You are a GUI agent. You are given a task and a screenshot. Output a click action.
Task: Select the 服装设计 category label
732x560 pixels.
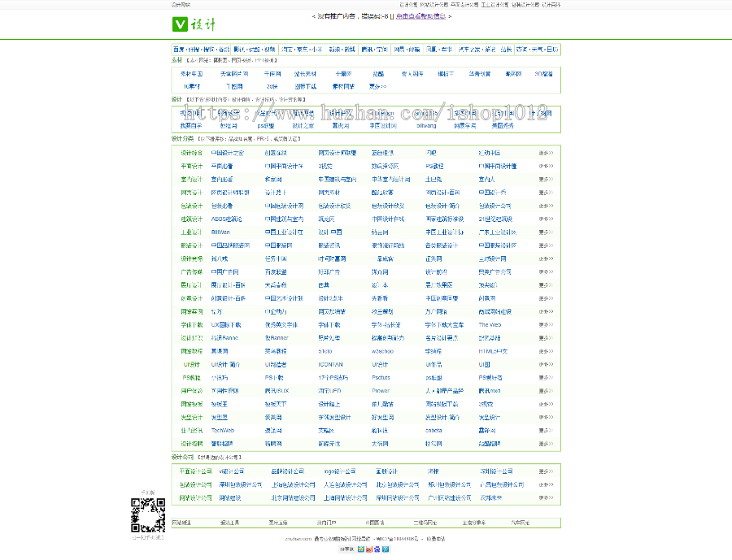click(x=191, y=245)
